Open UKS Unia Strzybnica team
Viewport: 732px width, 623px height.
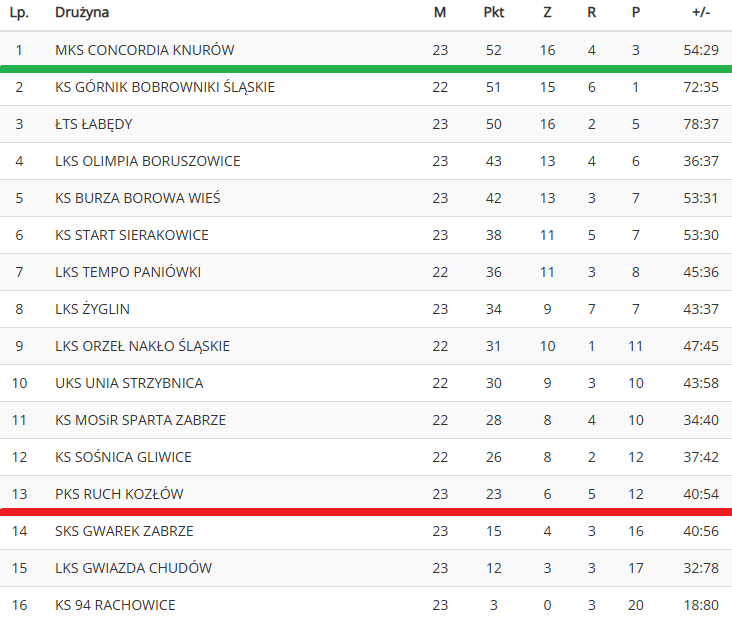click(x=129, y=383)
